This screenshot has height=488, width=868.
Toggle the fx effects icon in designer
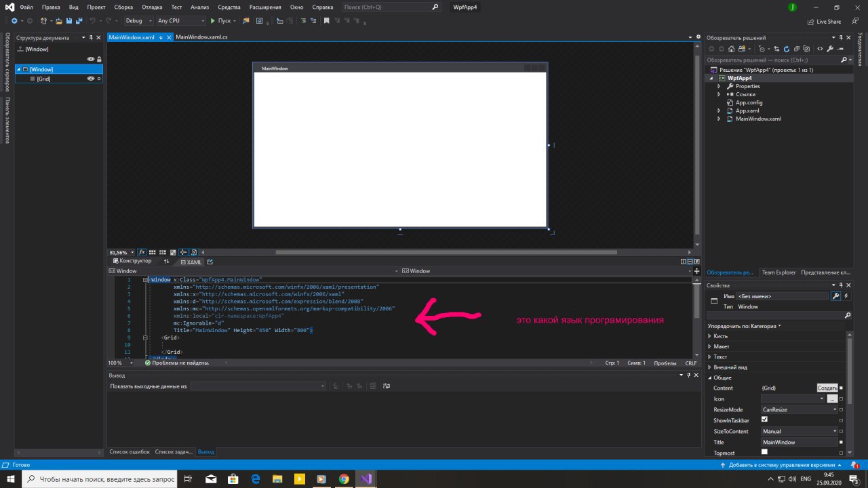tap(142, 252)
